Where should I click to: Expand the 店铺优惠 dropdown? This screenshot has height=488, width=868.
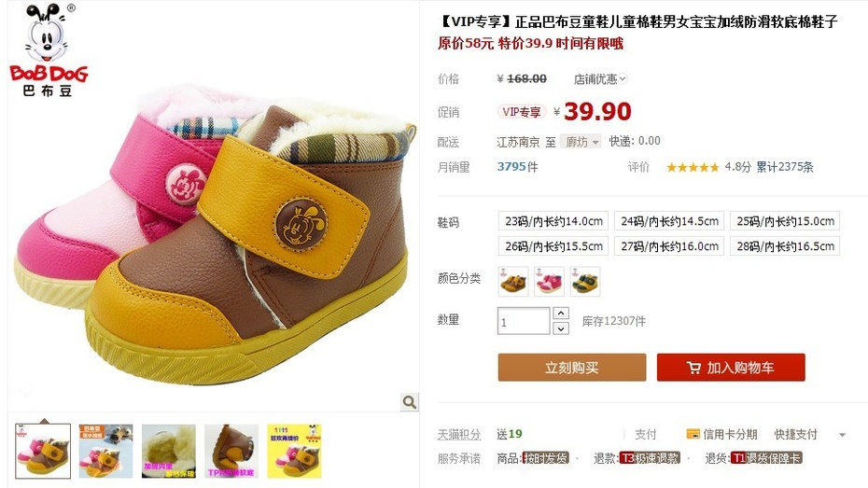600,78
